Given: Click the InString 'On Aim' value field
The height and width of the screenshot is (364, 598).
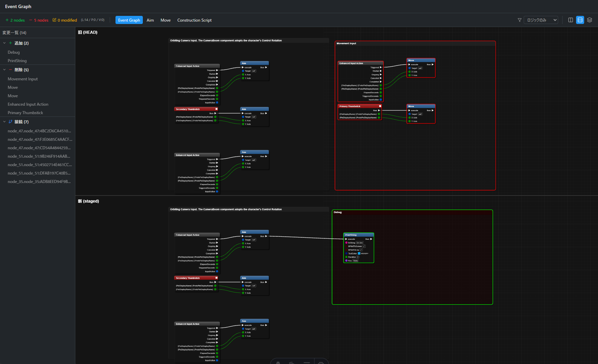Looking at the screenshot, I should point(360,243).
